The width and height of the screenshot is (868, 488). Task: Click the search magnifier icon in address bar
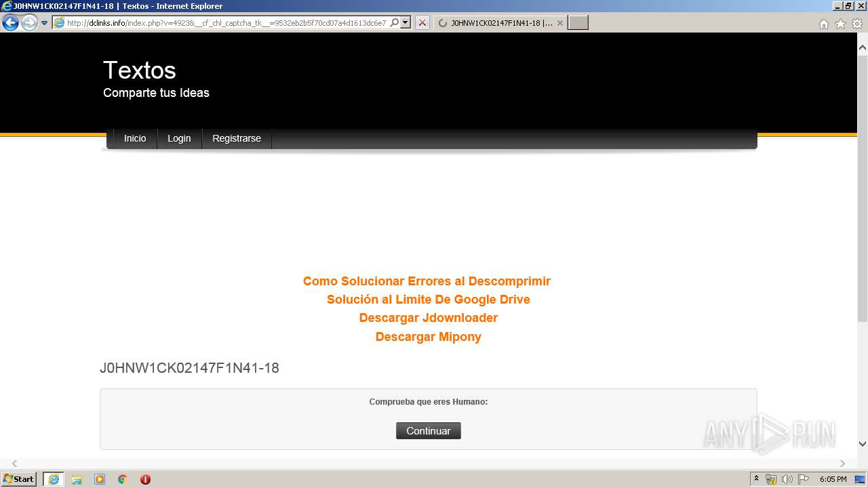click(x=395, y=23)
